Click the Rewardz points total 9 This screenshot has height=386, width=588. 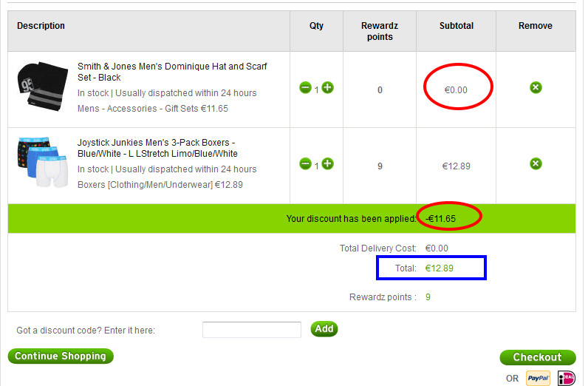[x=428, y=297]
